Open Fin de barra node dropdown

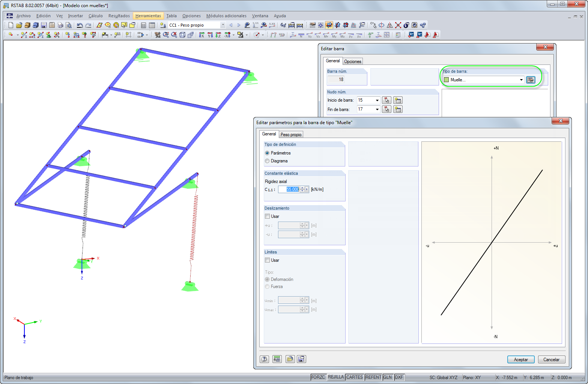[377, 109]
